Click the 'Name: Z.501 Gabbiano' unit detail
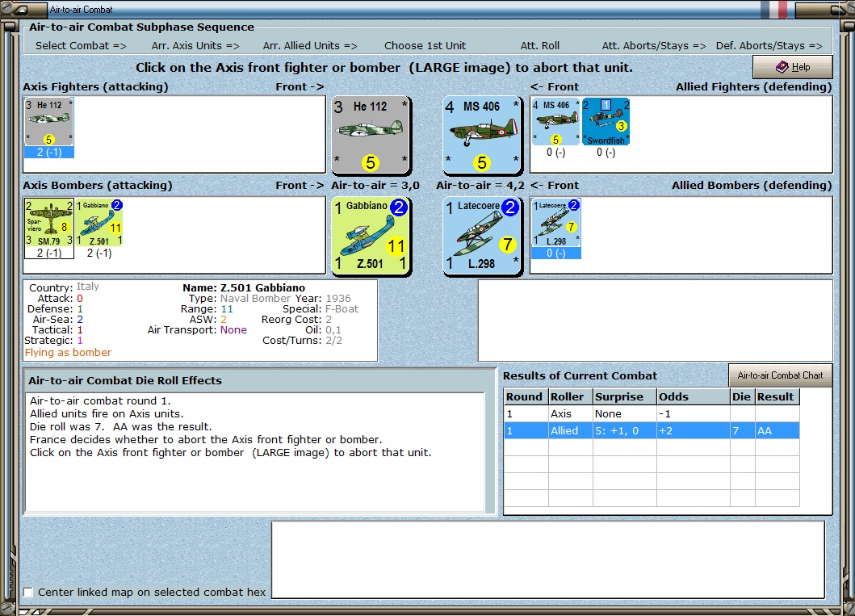 click(x=244, y=288)
